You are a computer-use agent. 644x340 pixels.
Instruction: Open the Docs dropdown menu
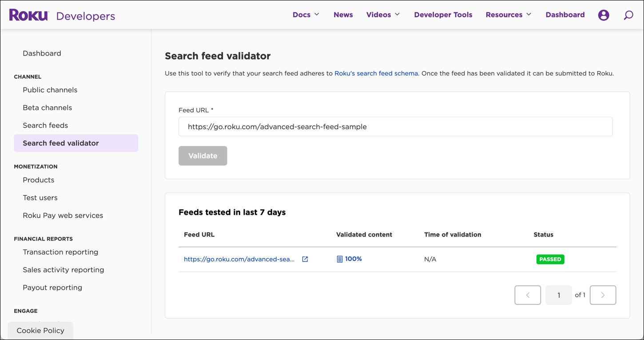pyautogui.click(x=306, y=14)
